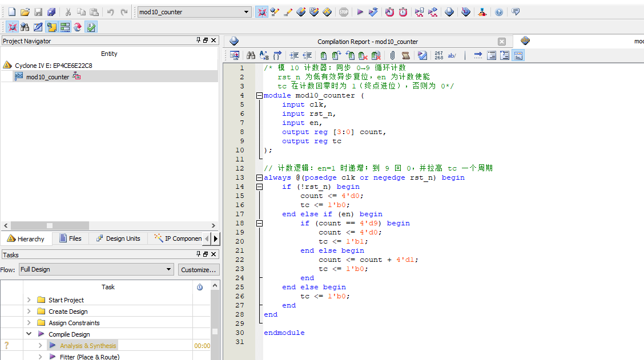Viewport: 644px width, 360px height.
Task: Create a new file from the toolbar
Action: pyautogui.click(x=12, y=12)
